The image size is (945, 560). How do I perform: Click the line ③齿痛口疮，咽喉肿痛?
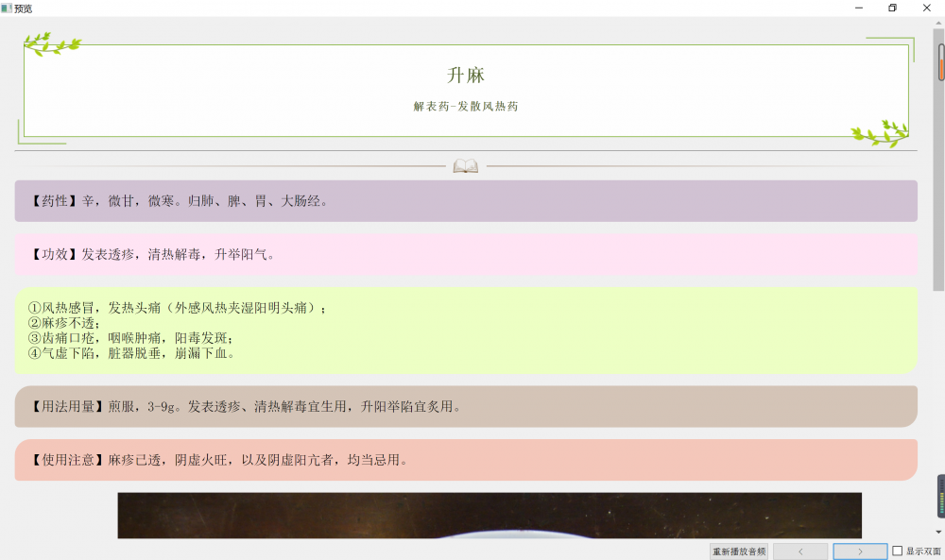coord(130,338)
